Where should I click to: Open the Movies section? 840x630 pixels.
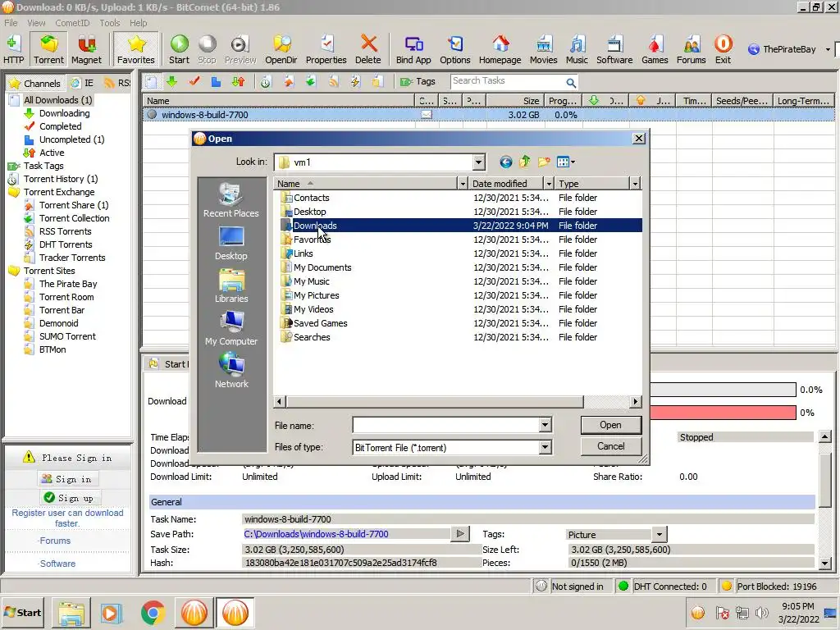click(x=544, y=49)
